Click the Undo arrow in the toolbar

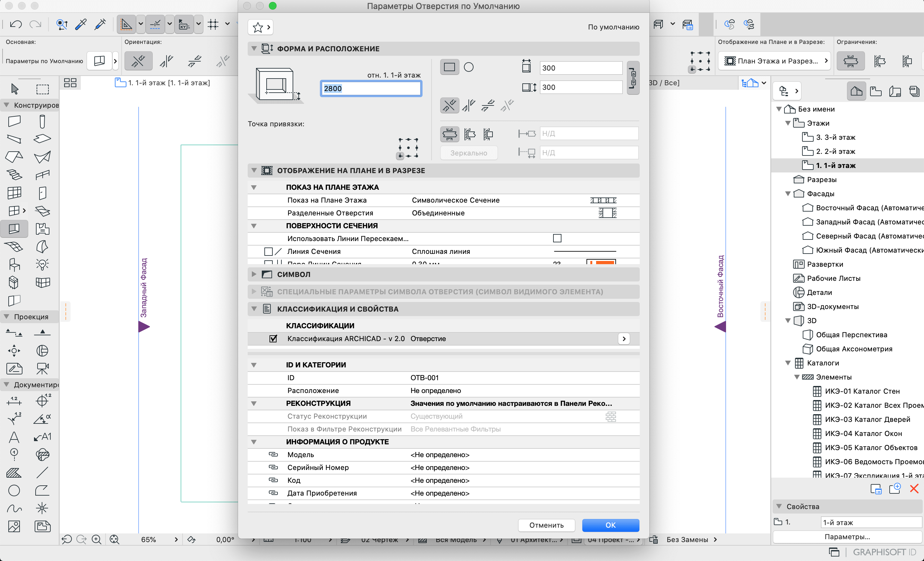point(16,24)
